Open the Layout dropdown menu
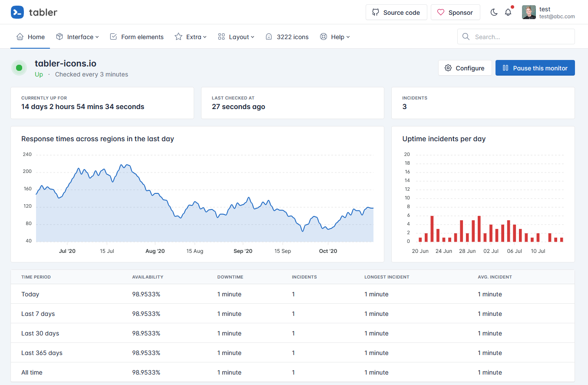This screenshot has width=588, height=385. coord(236,37)
